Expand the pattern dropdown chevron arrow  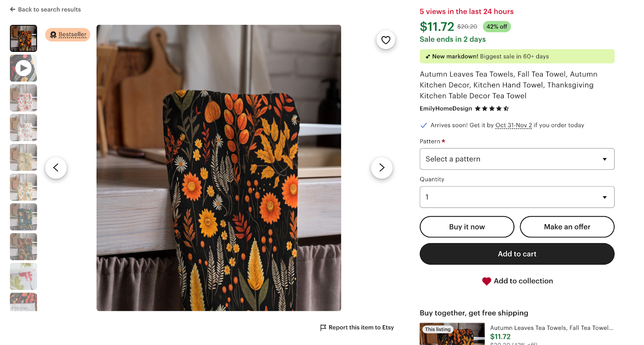tap(604, 159)
